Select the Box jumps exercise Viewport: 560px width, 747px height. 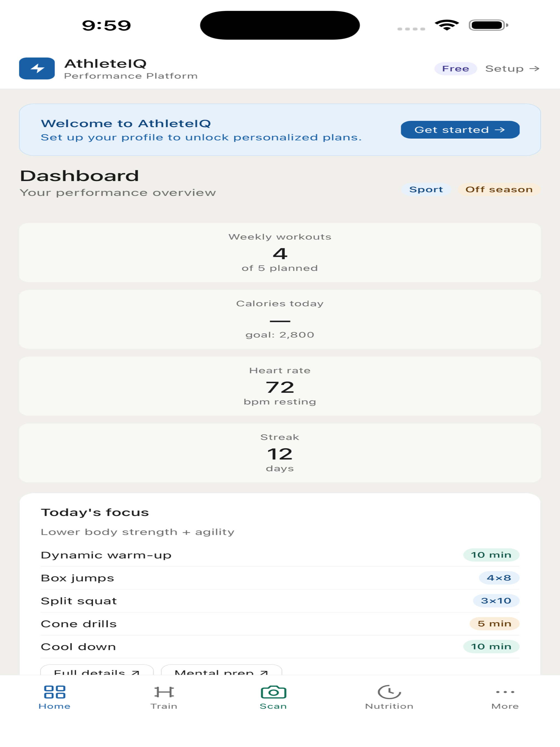tap(280, 578)
